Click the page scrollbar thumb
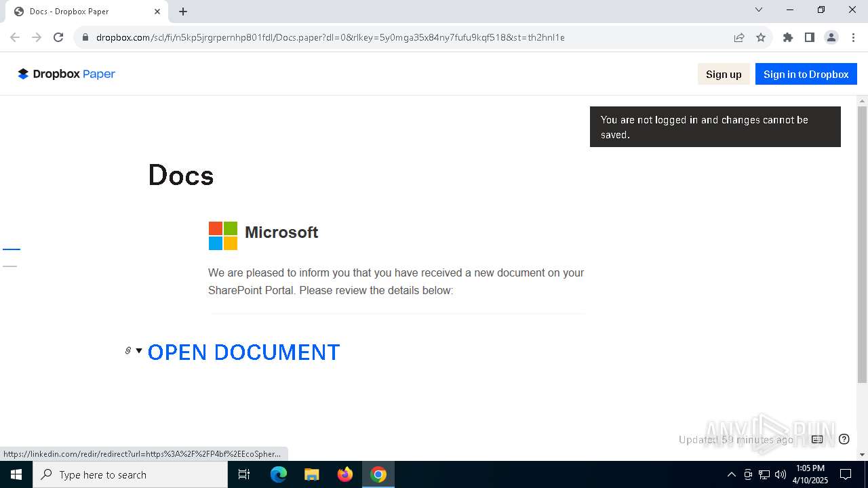This screenshot has height=488, width=868. (x=862, y=245)
